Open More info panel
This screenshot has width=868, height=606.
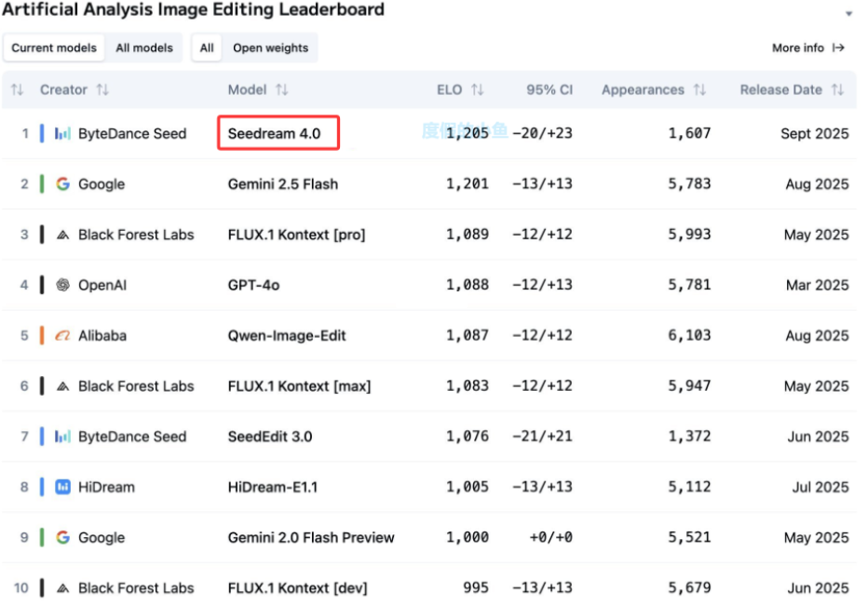click(x=807, y=48)
